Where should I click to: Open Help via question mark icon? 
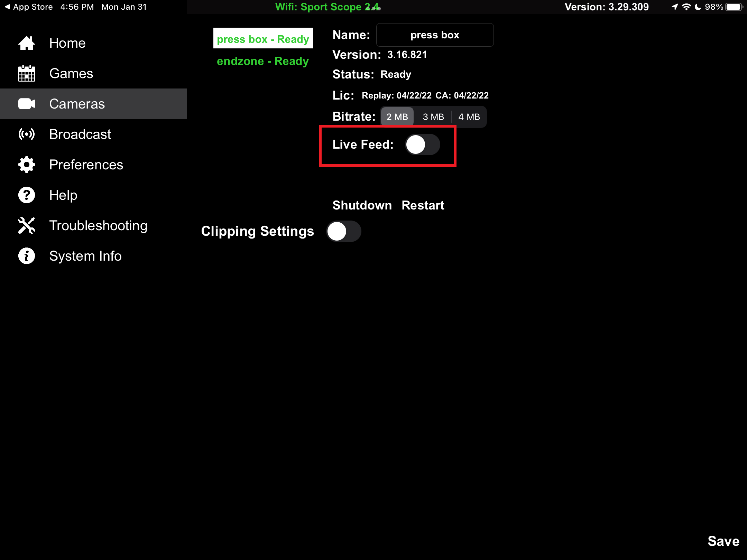coord(27,195)
